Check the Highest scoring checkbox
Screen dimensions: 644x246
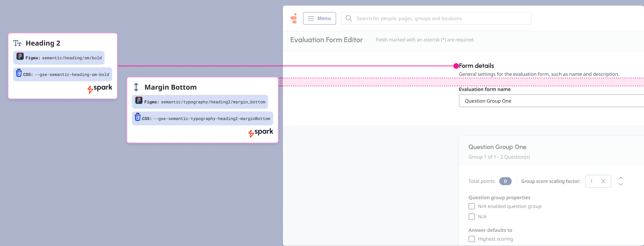click(472, 239)
